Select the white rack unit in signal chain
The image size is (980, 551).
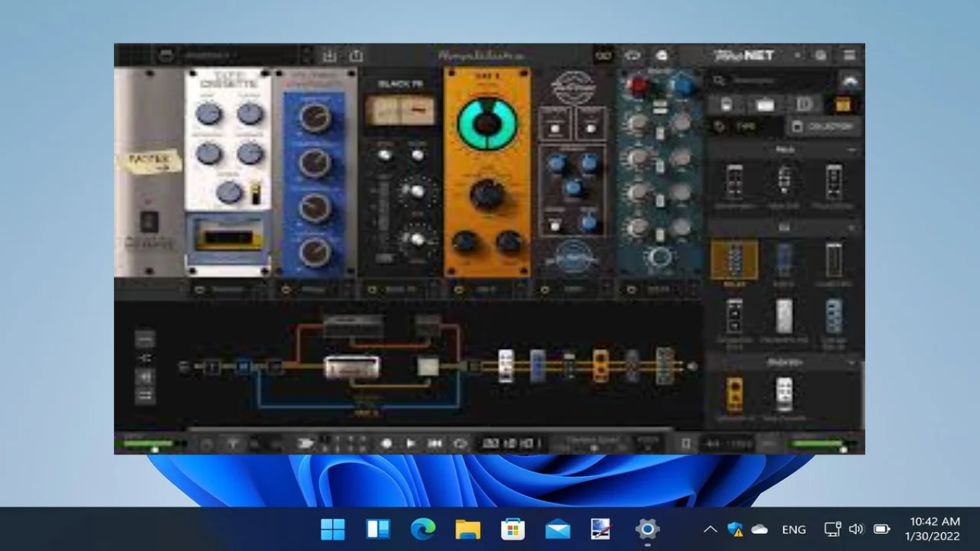coord(505,366)
